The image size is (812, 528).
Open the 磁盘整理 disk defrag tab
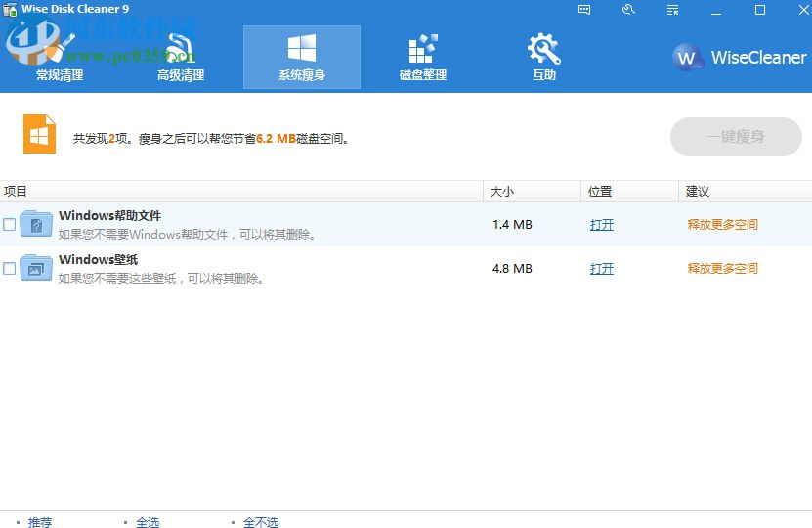coord(423,57)
